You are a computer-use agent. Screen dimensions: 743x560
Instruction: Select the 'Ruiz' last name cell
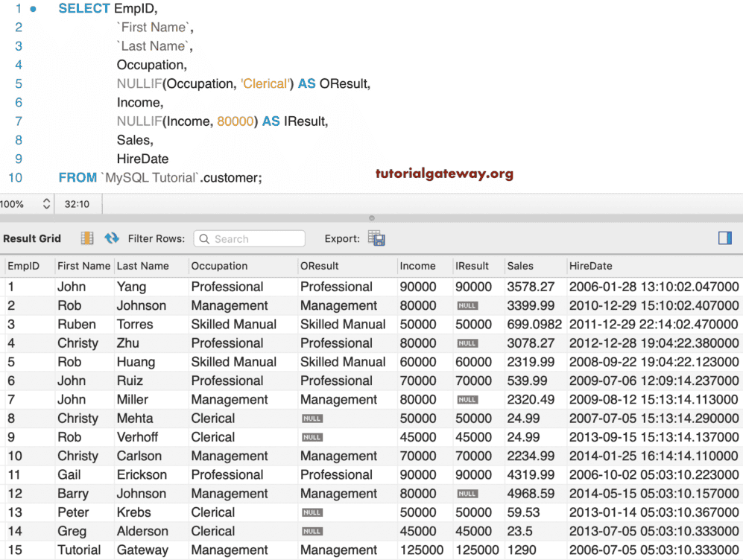pos(130,381)
